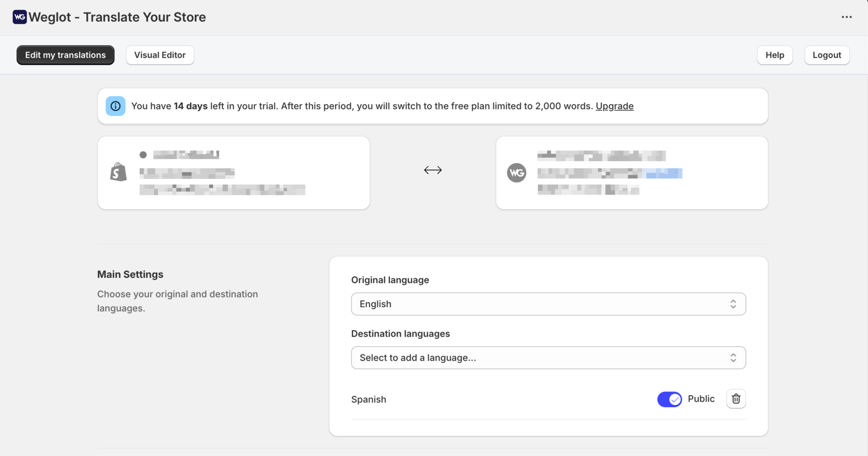Click the bidirectional sync arrow icon

pyautogui.click(x=433, y=170)
